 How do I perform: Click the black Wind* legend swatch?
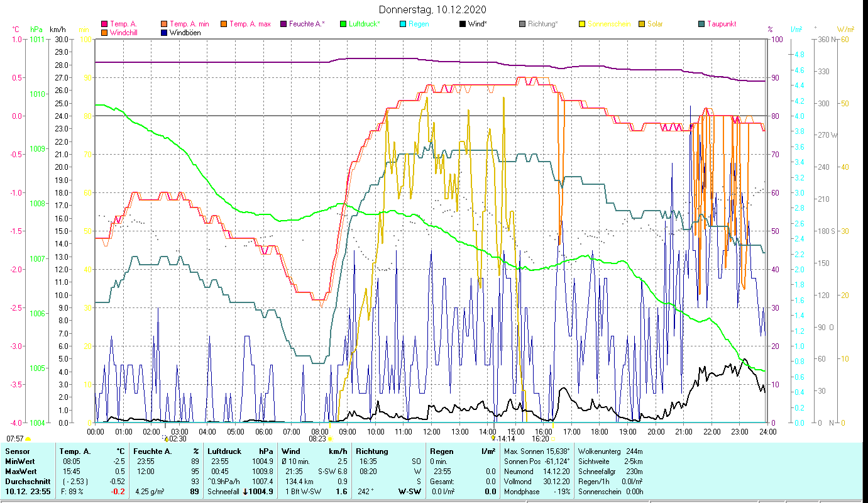coord(462,24)
